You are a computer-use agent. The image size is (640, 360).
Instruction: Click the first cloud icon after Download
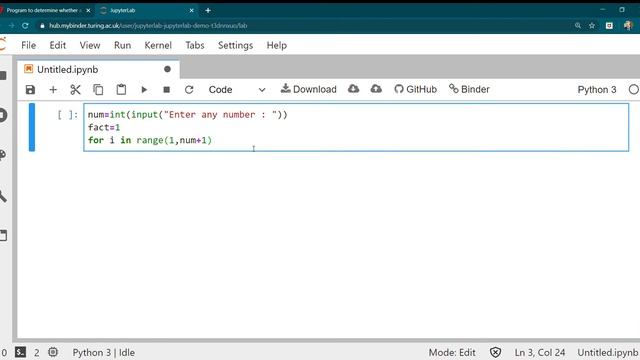tap(353, 89)
